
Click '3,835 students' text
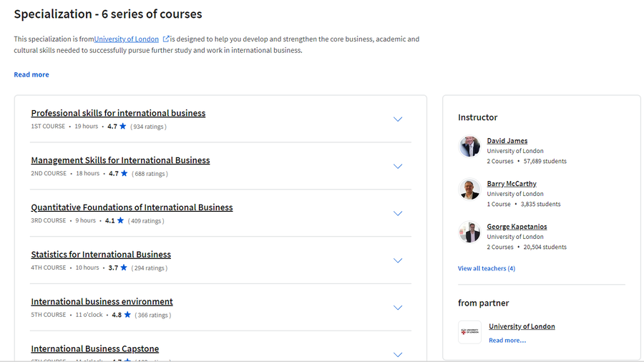[540, 205]
